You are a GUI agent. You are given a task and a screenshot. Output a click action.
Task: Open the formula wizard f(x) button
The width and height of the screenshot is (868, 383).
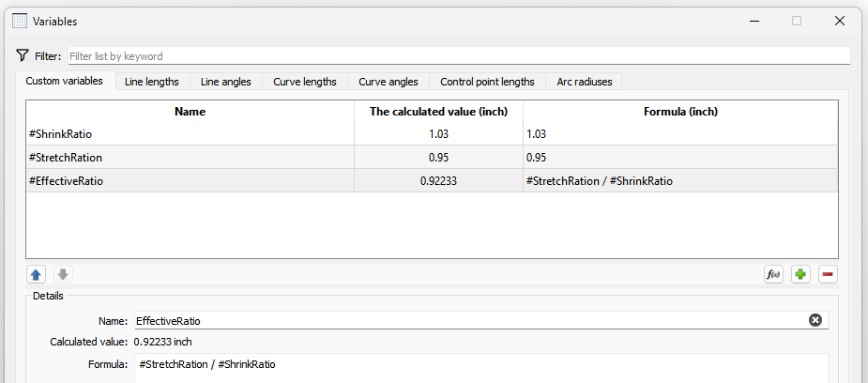[773, 274]
